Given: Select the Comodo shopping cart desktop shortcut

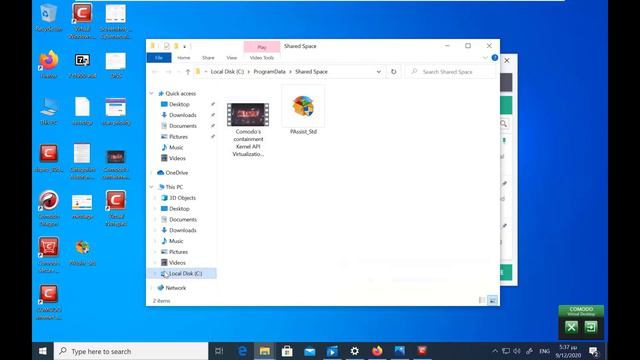Looking at the screenshot, I should click(x=49, y=255).
